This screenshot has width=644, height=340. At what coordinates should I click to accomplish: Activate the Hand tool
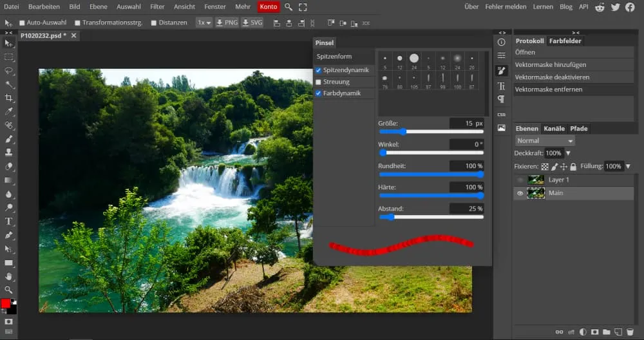coord(9,276)
